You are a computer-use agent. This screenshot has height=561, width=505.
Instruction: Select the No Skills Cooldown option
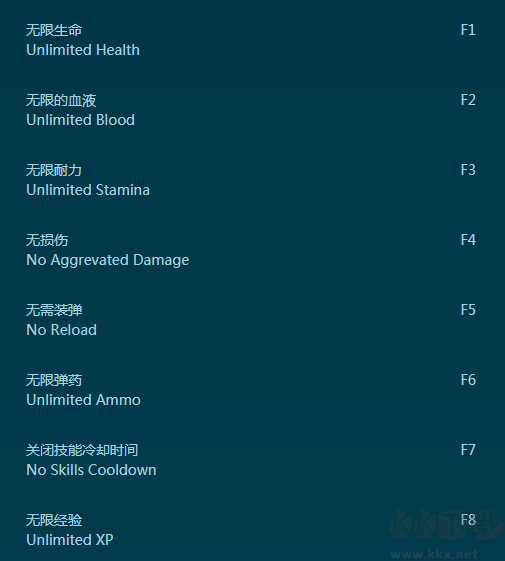pos(91,470)
